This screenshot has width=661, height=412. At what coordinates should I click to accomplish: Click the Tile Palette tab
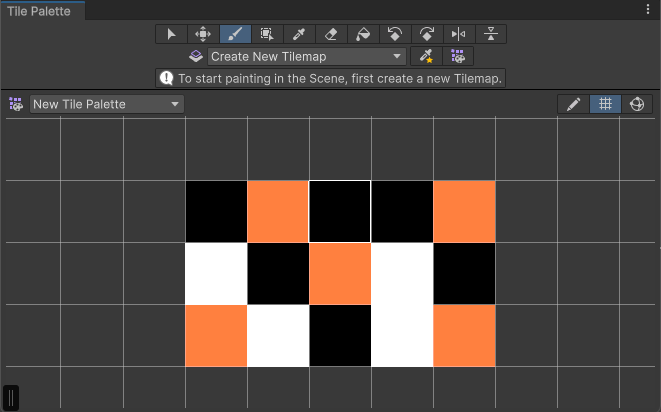click(40, 10)
